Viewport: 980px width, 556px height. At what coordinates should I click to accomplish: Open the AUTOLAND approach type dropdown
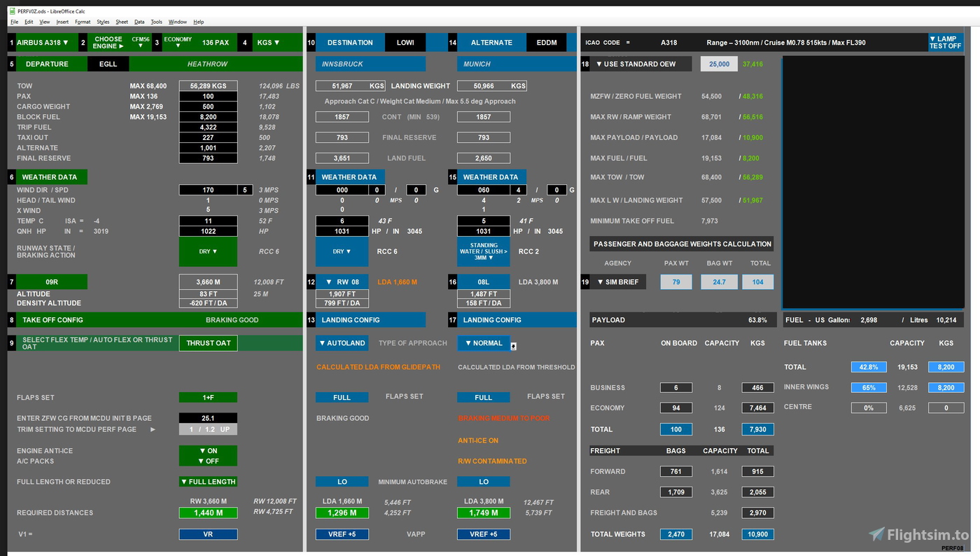[342, 343]
